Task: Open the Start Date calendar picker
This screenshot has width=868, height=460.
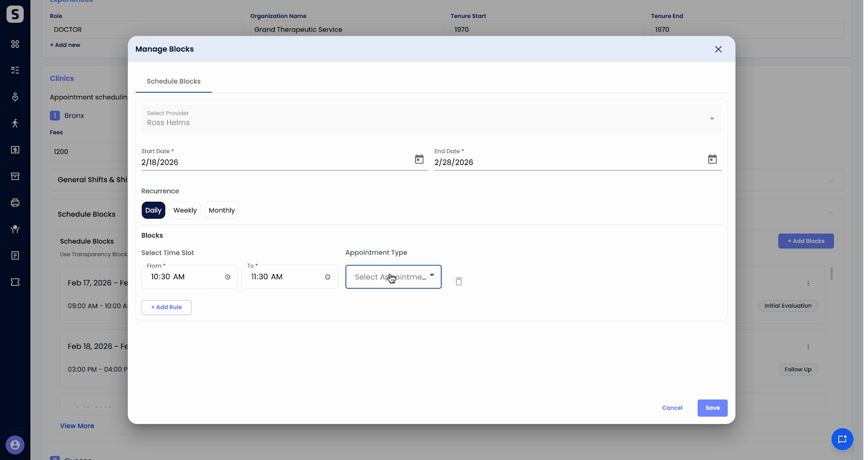Action: point(419,159)
